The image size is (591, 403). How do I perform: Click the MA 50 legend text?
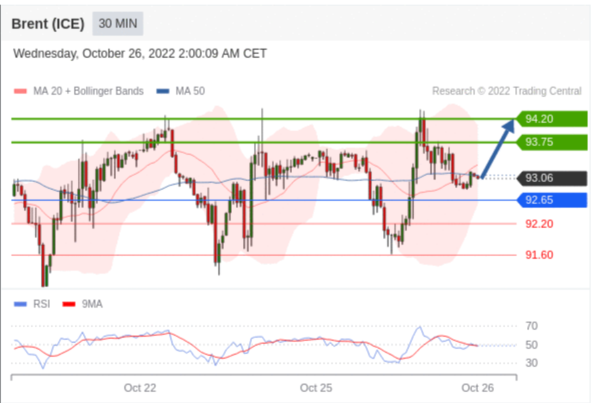(190, 91)
